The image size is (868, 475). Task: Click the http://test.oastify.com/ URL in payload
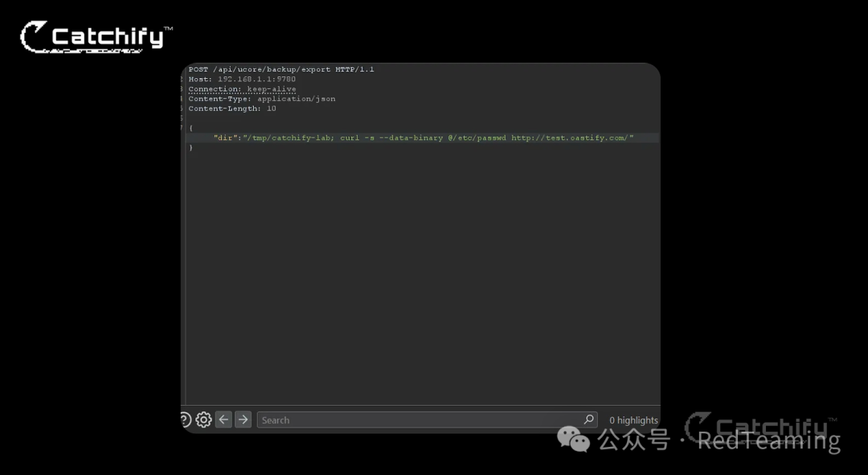click(x=570, y=138)
